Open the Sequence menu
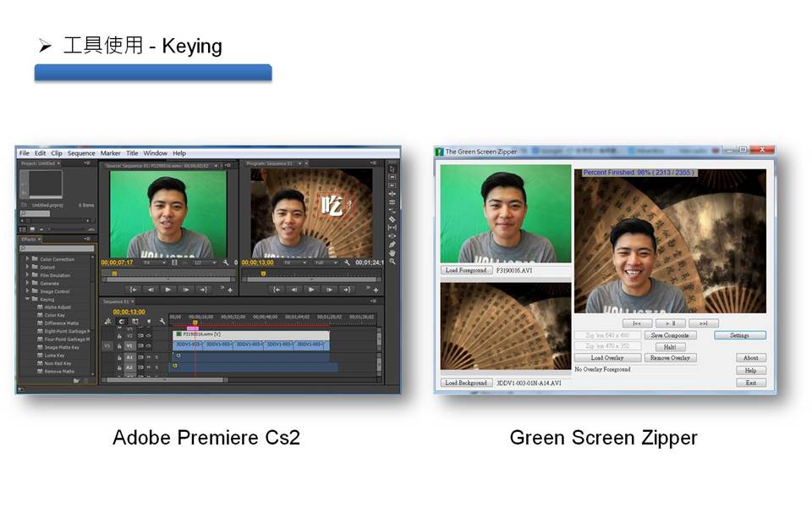The image size is (812, 508). click(x=81, y=153)
